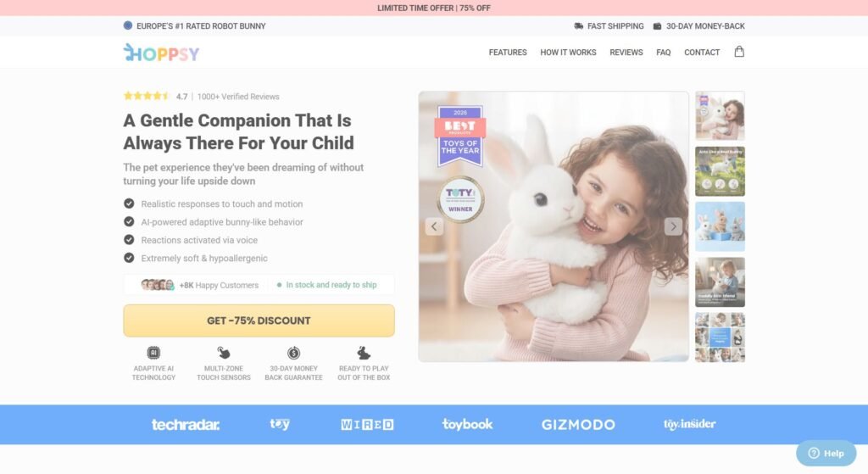
Task: Click the Hoppsy logo
Action: point(161,53)
